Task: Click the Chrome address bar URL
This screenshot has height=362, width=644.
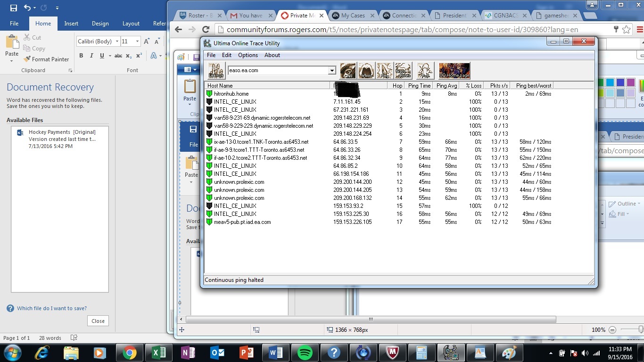Action: 402,30
